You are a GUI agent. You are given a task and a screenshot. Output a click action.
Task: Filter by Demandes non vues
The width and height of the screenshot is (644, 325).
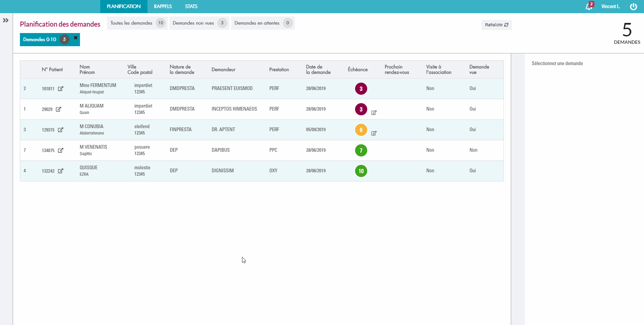(199, 23)
